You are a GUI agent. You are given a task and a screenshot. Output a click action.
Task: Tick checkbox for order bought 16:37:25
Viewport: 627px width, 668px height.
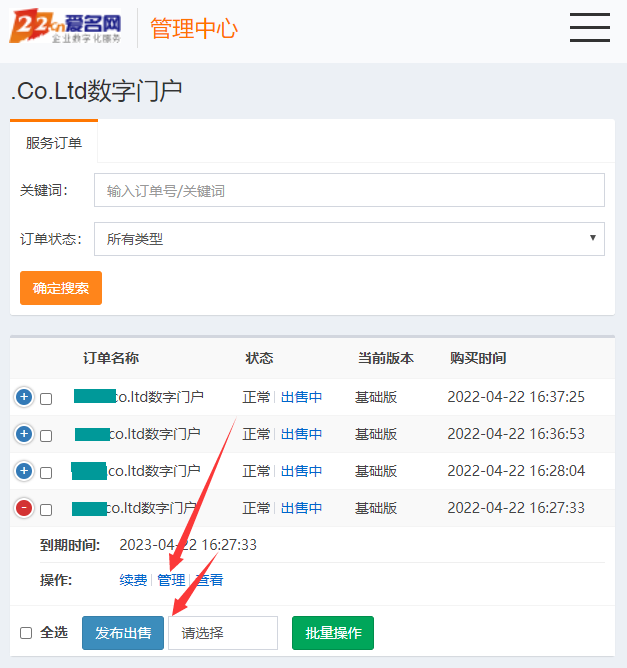point(46,399)
